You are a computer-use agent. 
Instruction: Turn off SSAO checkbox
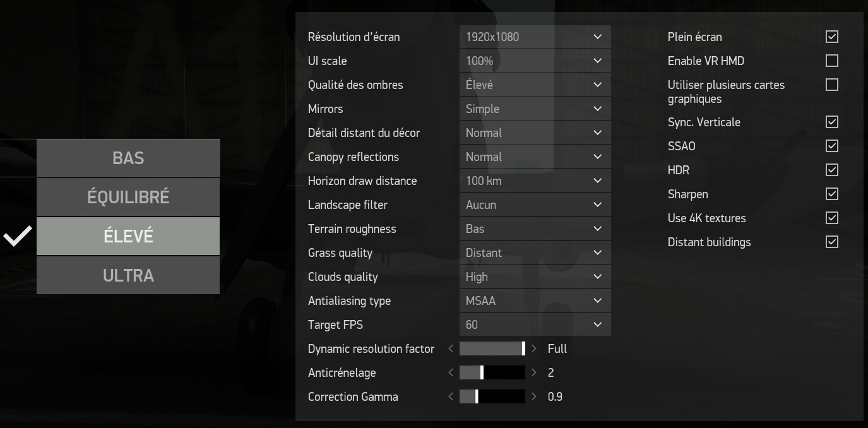pyautogui.click(x=832, y=146)
